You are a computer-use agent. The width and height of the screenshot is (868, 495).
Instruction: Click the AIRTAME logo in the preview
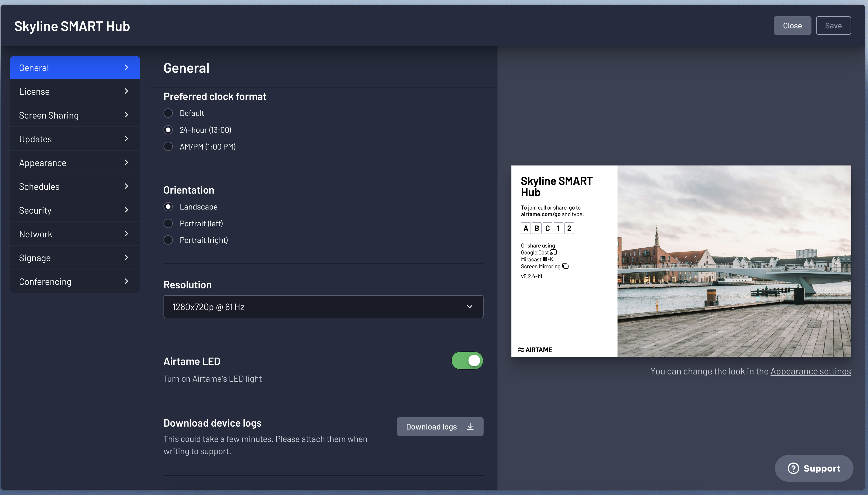pyautogui.click(x=535, y=350)
